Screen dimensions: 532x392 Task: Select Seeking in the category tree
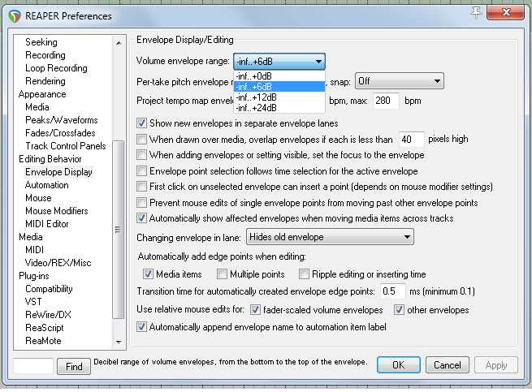(41, 42)
